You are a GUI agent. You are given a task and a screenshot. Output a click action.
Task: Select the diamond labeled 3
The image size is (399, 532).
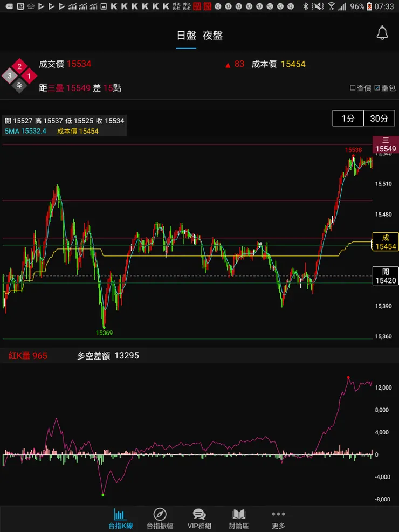[10, 76]
